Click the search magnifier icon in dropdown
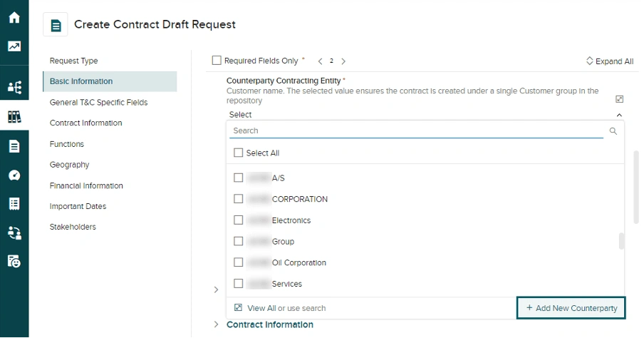644x338 pixels. [613, 131]
